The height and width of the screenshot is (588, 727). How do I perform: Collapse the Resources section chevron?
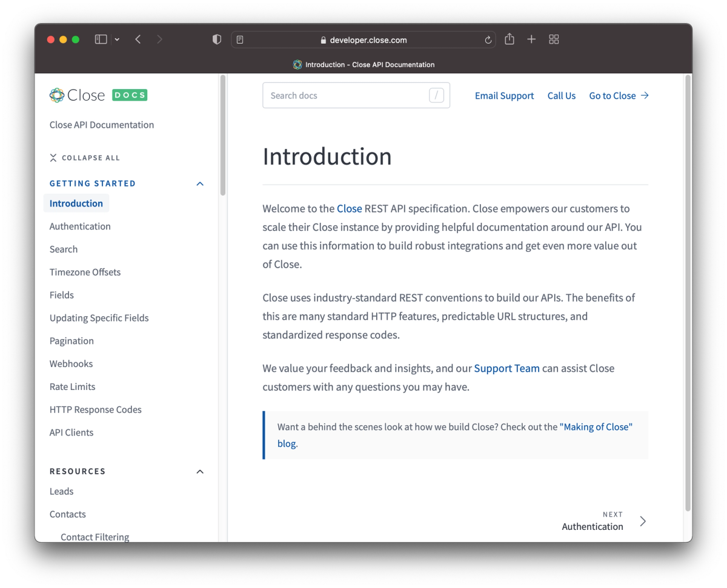click(x=200, y=471)
